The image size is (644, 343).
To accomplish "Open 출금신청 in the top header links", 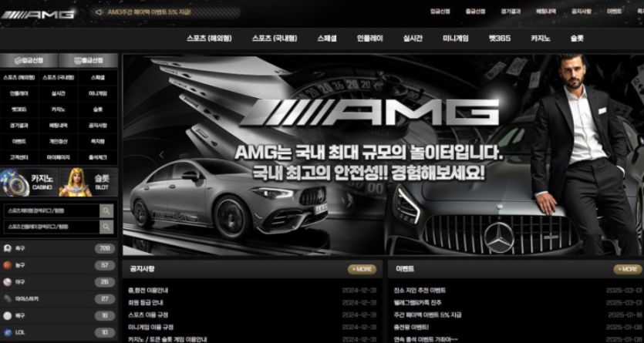I will click(x=475, y=12).
